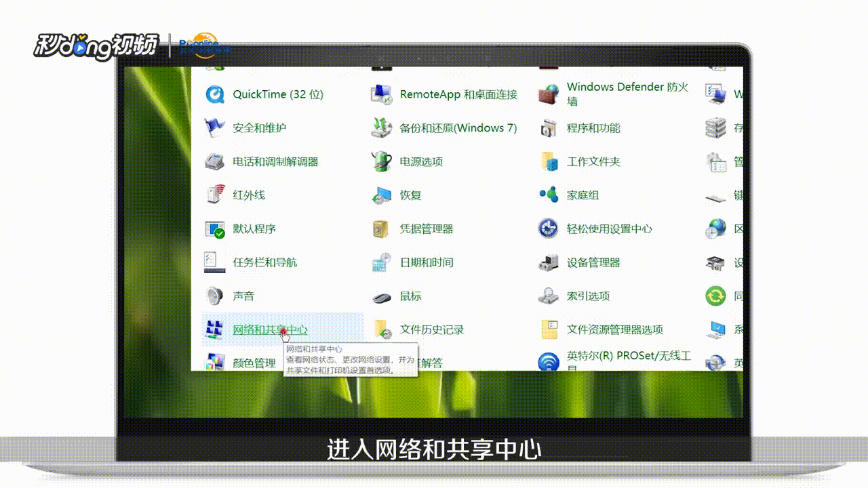Open the QuickTime (32 位) icon
Image resolution: width=868 pixels, height=488 pixels.
215,94
